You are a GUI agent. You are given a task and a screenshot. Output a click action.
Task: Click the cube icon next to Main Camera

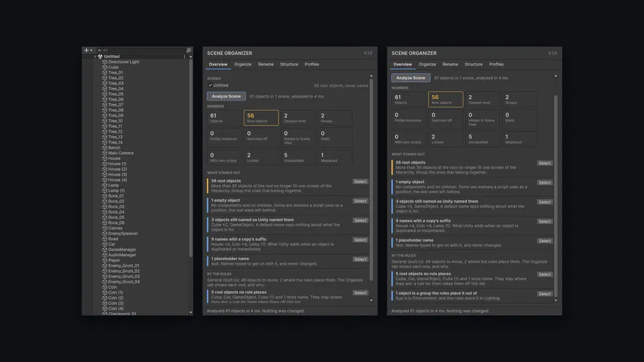tap(105, 153)
